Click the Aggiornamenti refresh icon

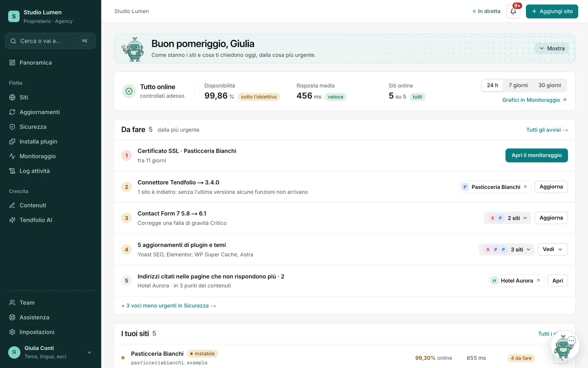[x=12, y=112]
